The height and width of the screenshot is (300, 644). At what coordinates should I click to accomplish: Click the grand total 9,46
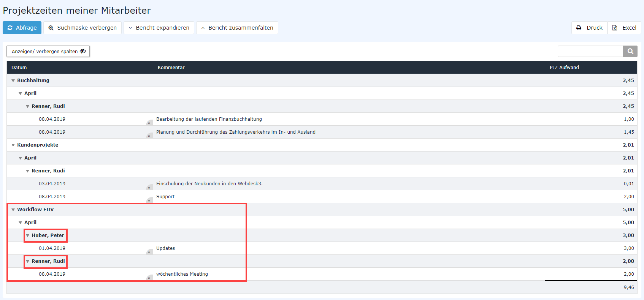[629, 287]
